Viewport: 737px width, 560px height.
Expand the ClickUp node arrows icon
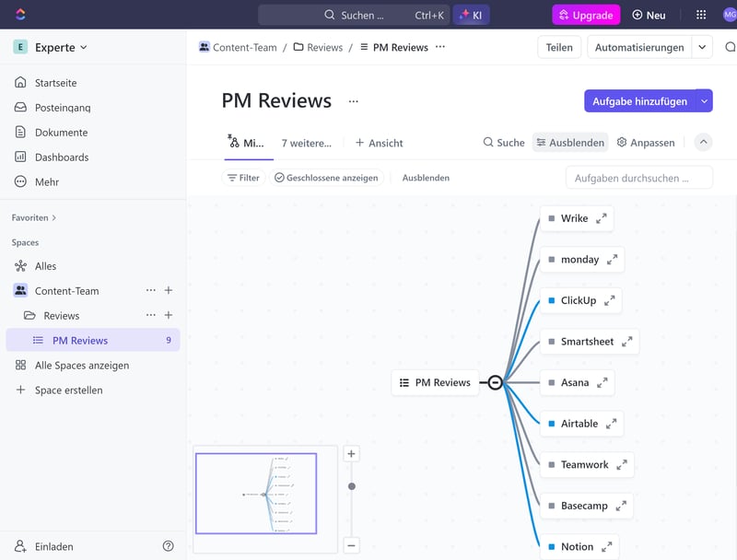coord(610,300)
